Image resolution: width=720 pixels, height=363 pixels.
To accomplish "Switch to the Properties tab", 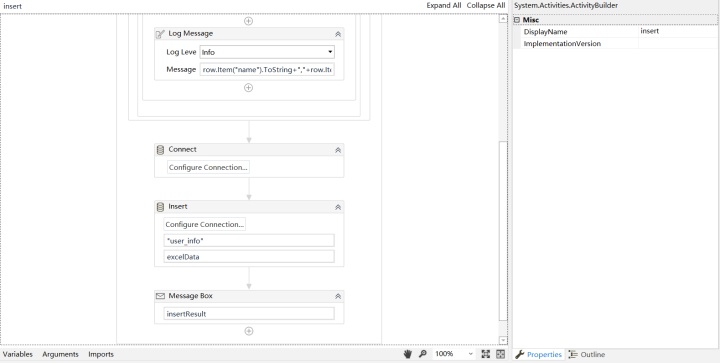I will (x=538, y=354).
